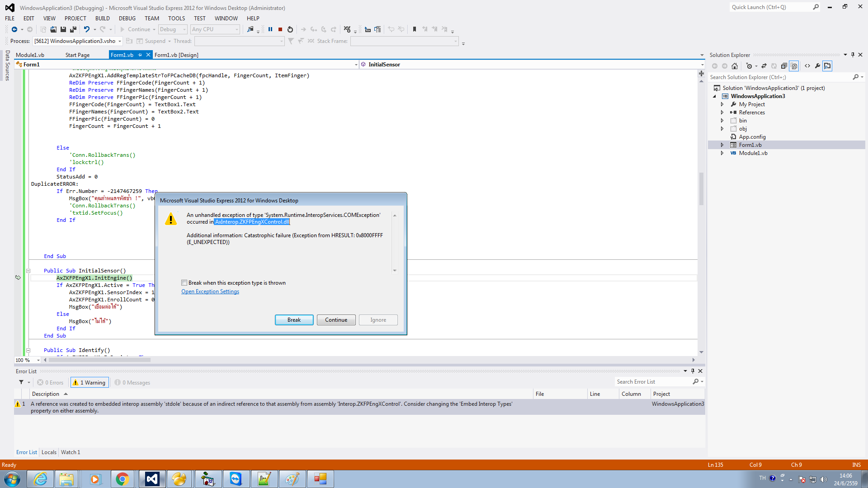Click the Break button in dialog

[294, 320]
